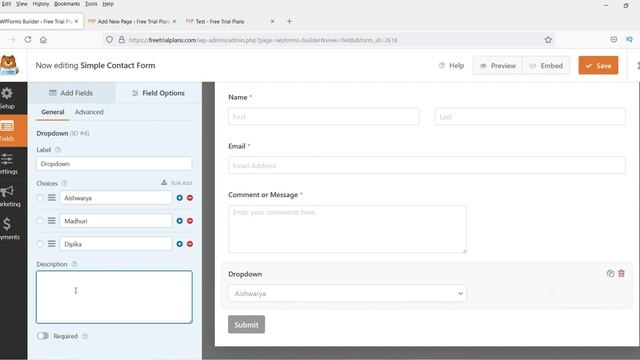Open help tooltip for Description
This screenshot has height=360, width=640.
pos(74,264)
